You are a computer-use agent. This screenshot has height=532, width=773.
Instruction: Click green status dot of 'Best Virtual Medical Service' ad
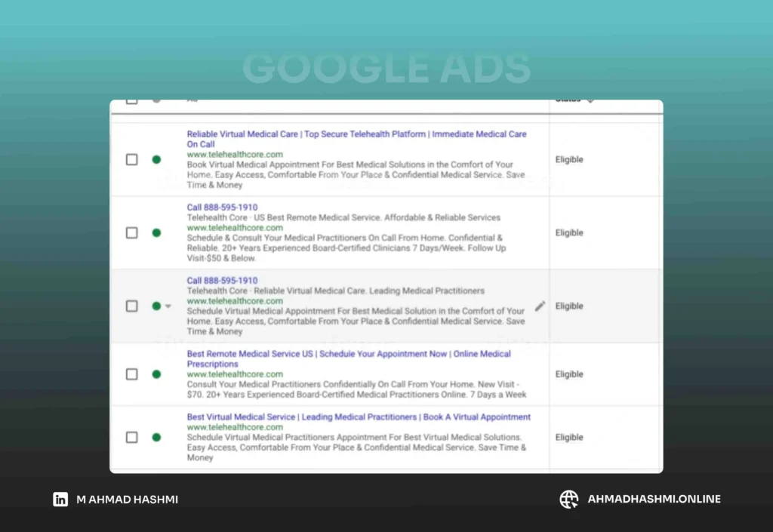point(156,437)
